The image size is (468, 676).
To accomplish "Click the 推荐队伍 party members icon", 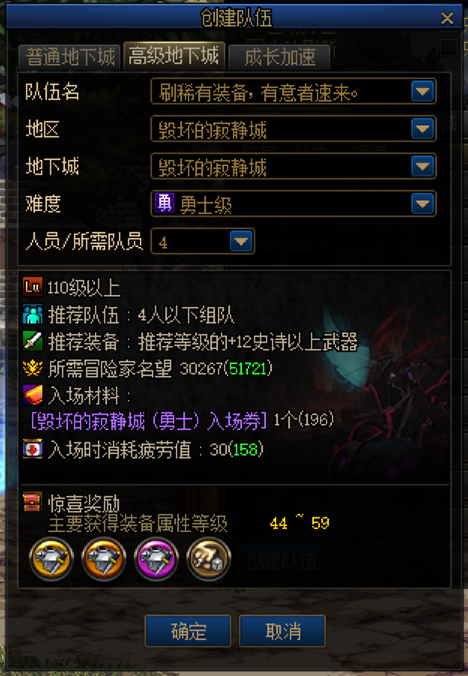I will [x=33, y=314].
